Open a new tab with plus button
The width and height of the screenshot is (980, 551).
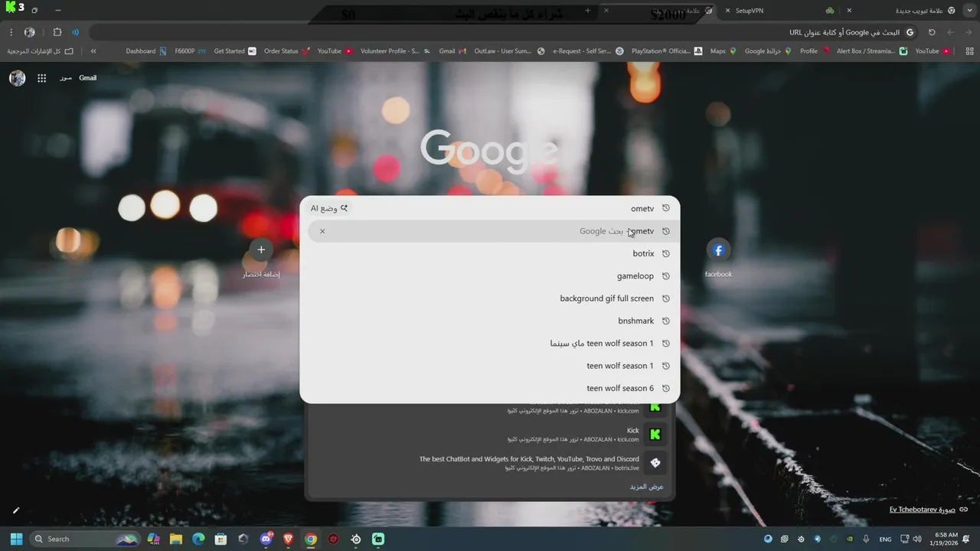click(x=588, y=11)
